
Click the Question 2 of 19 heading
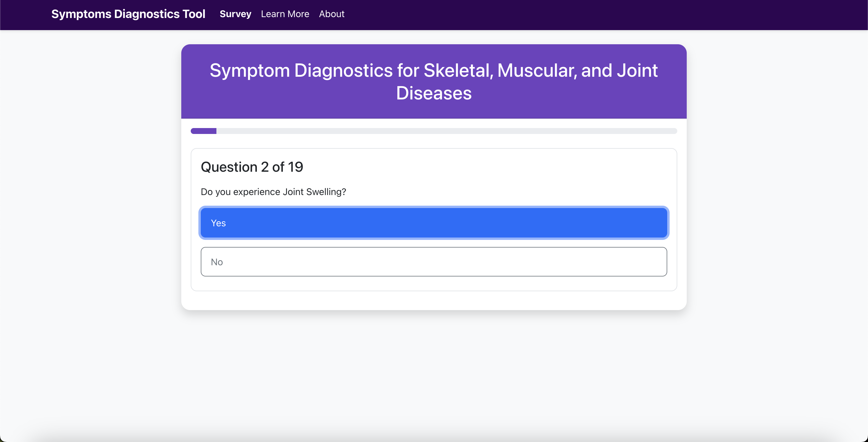[252, 167]
